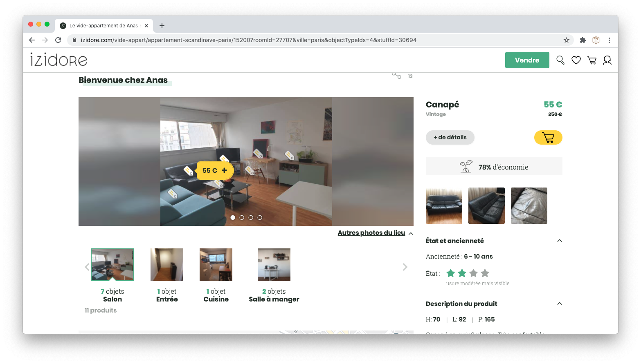Select the fourth carousel dot indicator
The image size is (641, 364).
pyautogui.click(x=260, y=218)
